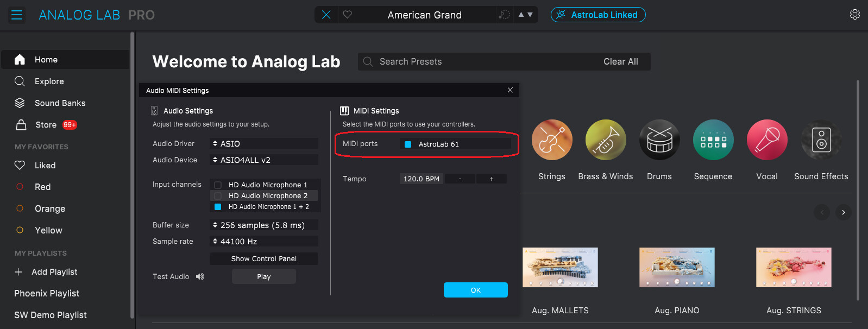Open Aug. MALLETS instrument thumbnail
The image size is (868, 329).
click(x=560, y=267)
